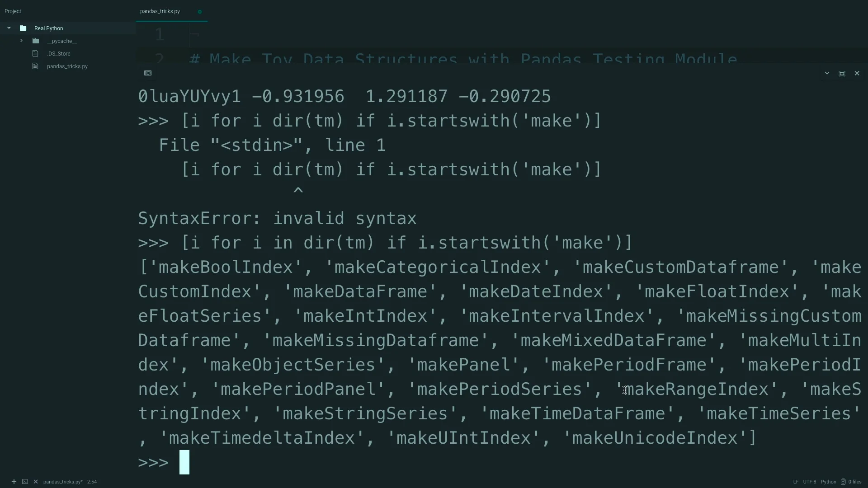Click cursor position 2:54 in status bar

[x=92, y=482]
